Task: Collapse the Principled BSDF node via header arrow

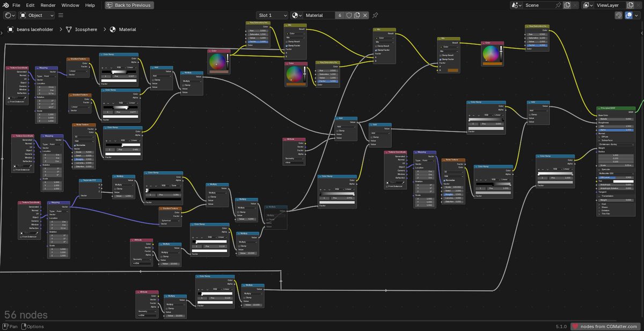Action: (x=599, y=108)
